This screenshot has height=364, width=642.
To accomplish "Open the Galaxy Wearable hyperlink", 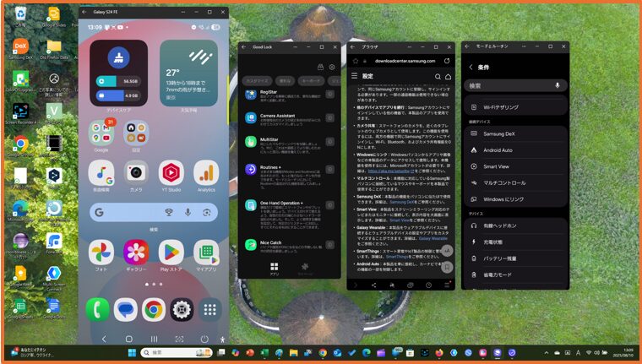I will pyautogui.click(x=433, y=238).
